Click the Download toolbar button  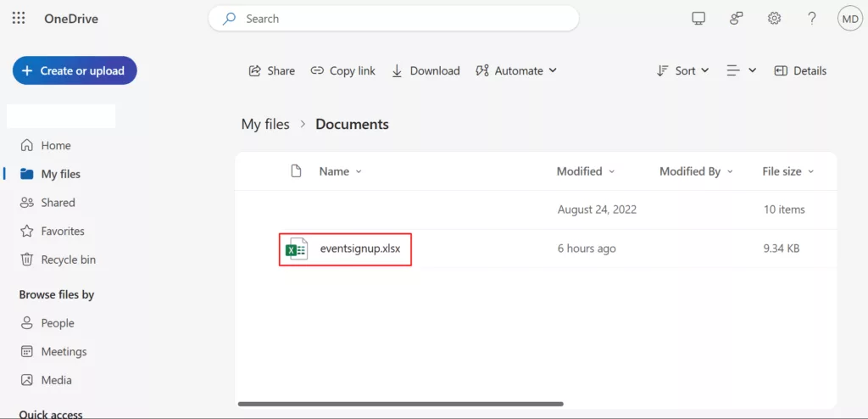pyautogui.click(x=426, y=71)
